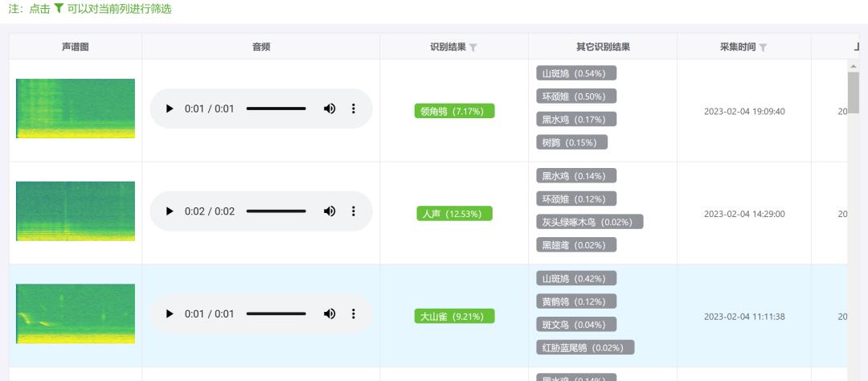The width and height of the screenshot is (868, 381).
Task: Click the 灰头绿啄木鸟 (0.02%) tag
Action: point(590,222)
